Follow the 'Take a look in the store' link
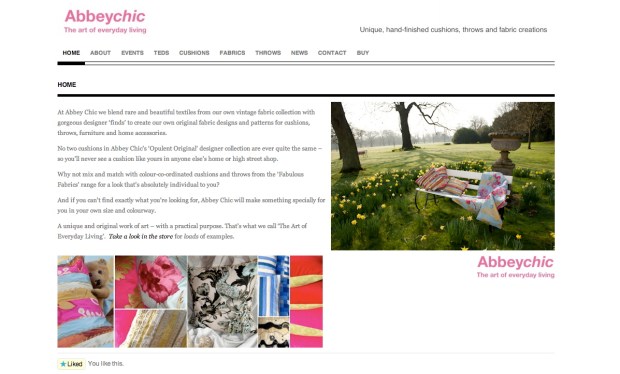The width and height of the screenshot is (620, 374). [141, 236]
